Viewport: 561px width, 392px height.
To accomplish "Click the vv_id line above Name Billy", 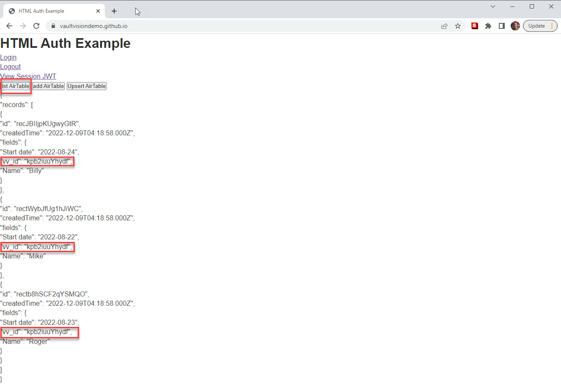I will pos(37,161).
